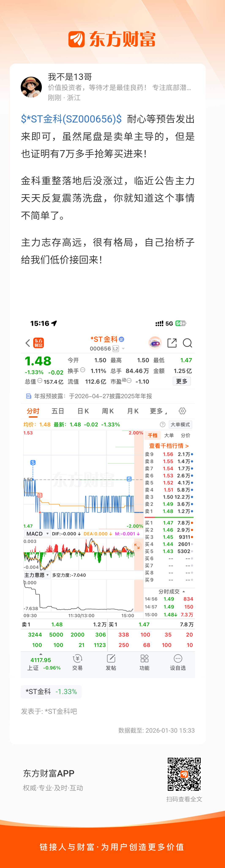Select the 分时 chart tab
Viewport: 225px width, 868px height.
click(x=33, y=411)
